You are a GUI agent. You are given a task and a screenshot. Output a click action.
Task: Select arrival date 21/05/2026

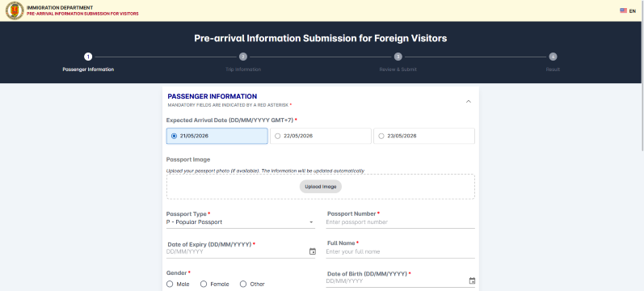point(217,136)
